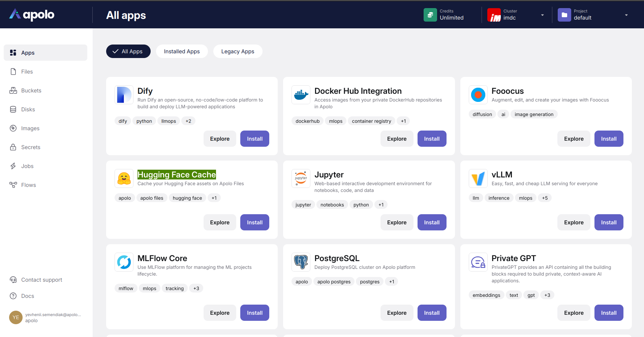Select the All Apps filter chip
Screen dimensions: 644x337
tap(128, 51)
